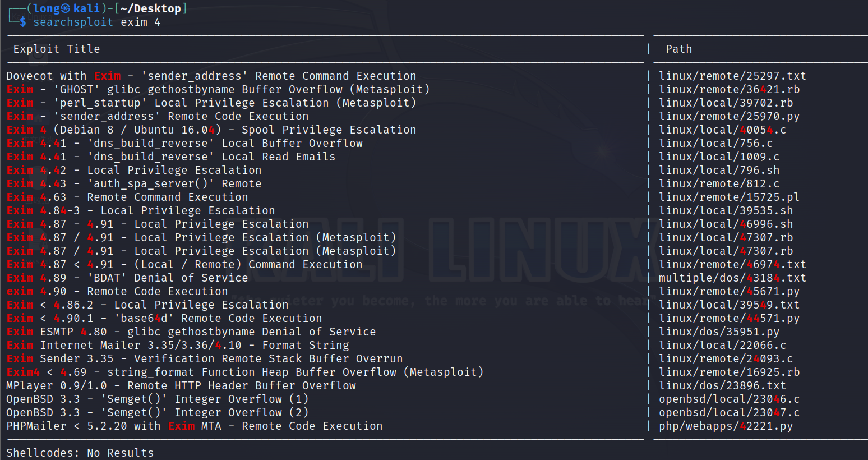Click the path linux/remote/15725.pl
The width and height of the screenshot is (868, 460).
click(730, 197)
